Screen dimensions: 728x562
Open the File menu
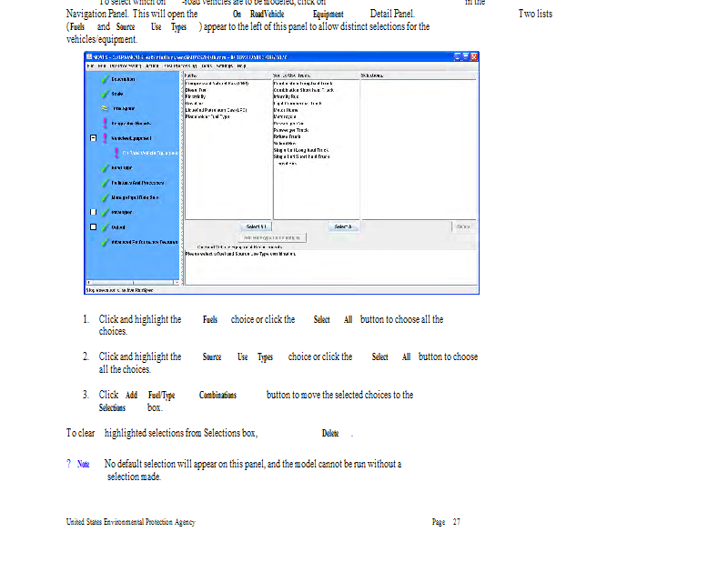pos(90,66)
